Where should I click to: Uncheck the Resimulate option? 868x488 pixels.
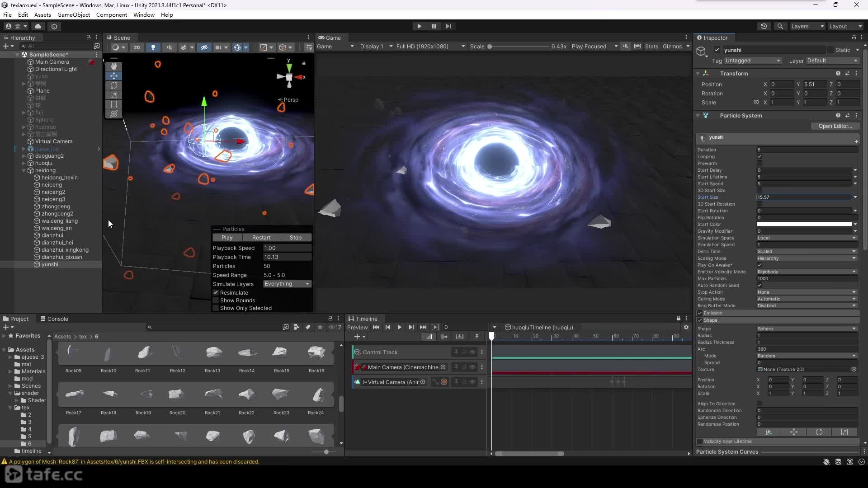[x=216, y=293]
